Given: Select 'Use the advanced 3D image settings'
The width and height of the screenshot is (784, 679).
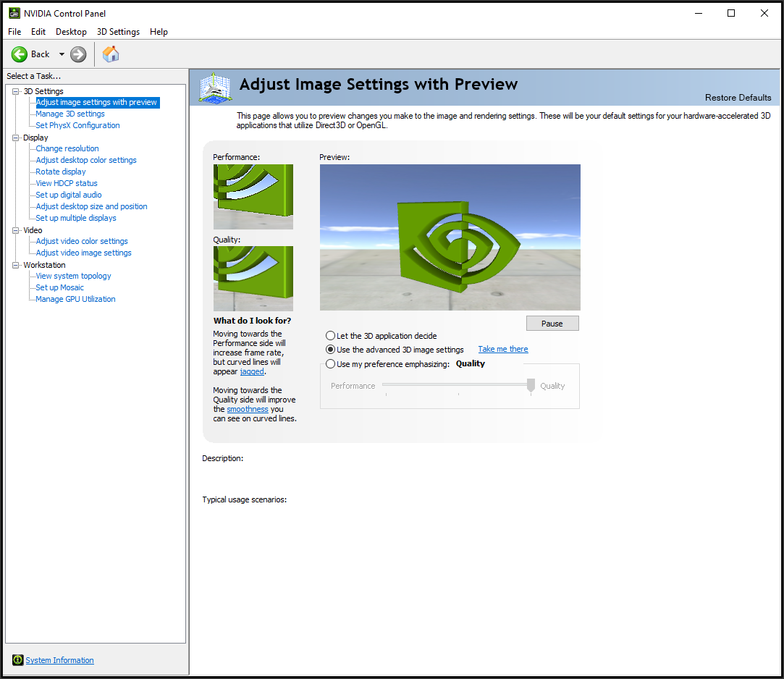Looking at the screenshot, I should click(331, 350).
